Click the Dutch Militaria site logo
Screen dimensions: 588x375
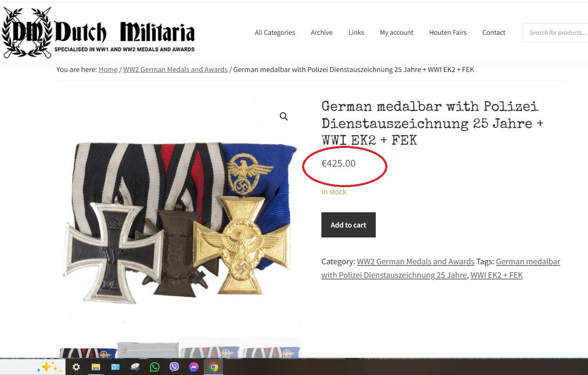pos(98,33)
